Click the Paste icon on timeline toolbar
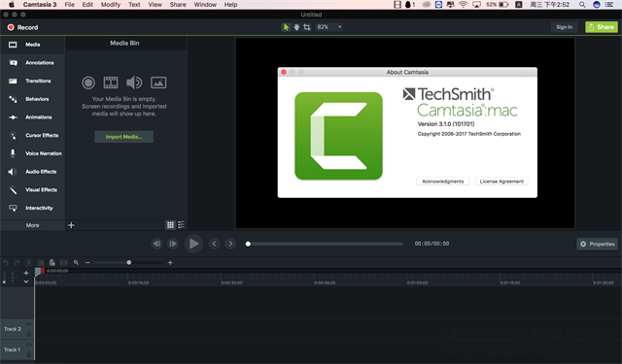 52,263
